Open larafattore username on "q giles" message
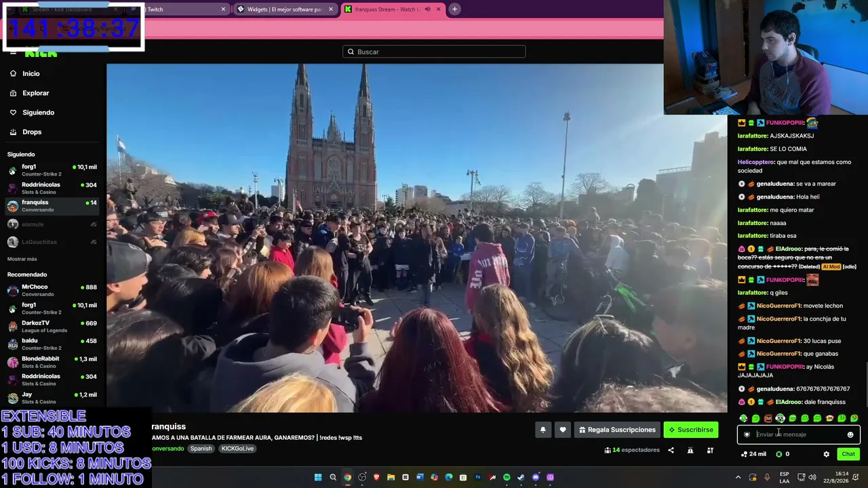Screen dimensions: 868x488 (x=753, y=293)
